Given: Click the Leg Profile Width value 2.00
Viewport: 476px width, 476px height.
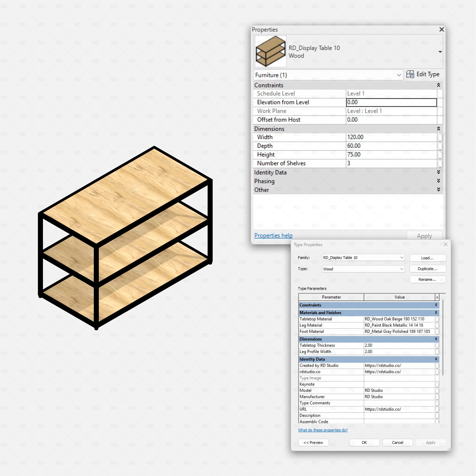Looking at the screenshot, I should point(399,352).
